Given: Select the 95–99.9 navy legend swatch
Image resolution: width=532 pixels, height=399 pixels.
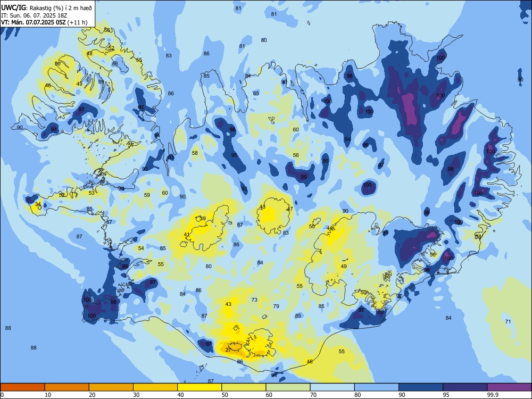Looking at the screenshot, I should 465,387.
